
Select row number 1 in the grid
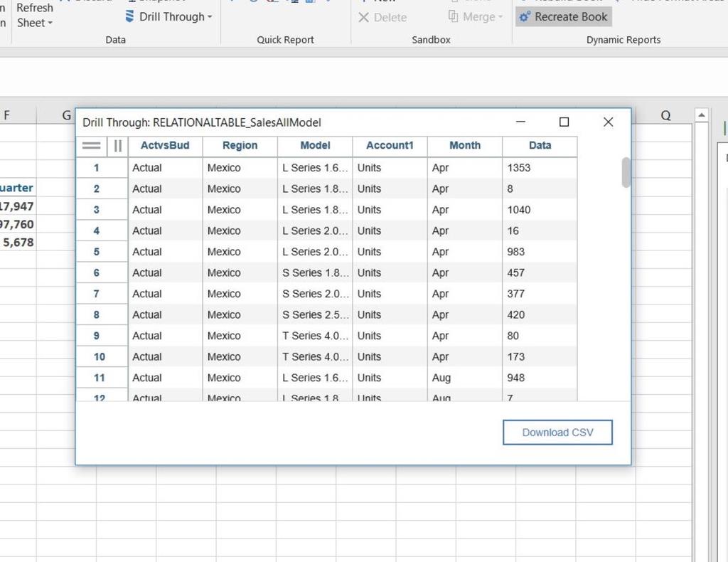[102, 168]
